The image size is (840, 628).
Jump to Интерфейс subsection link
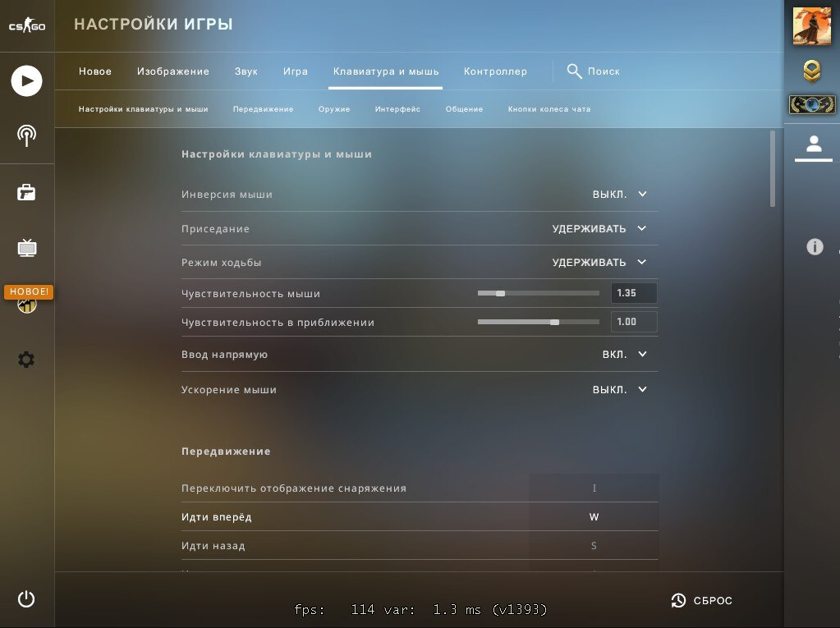[397, 109]
